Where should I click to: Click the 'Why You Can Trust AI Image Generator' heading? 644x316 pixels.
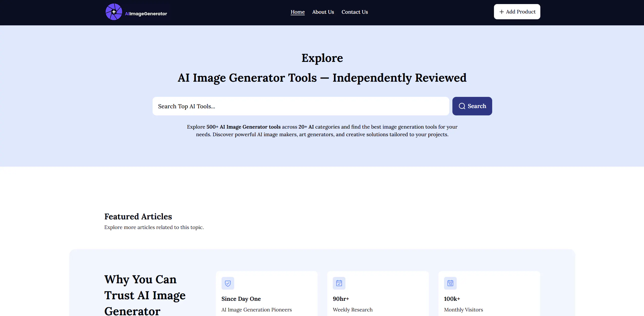pos(145,295)
